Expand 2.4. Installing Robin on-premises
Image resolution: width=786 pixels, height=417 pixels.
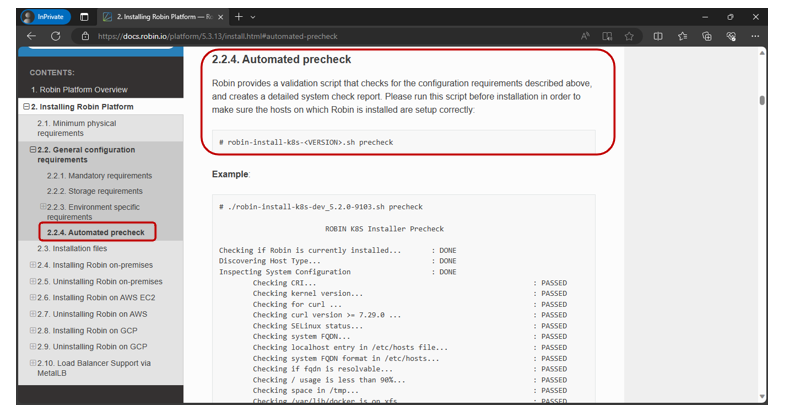pyautogui.click(x=33, y=265)
